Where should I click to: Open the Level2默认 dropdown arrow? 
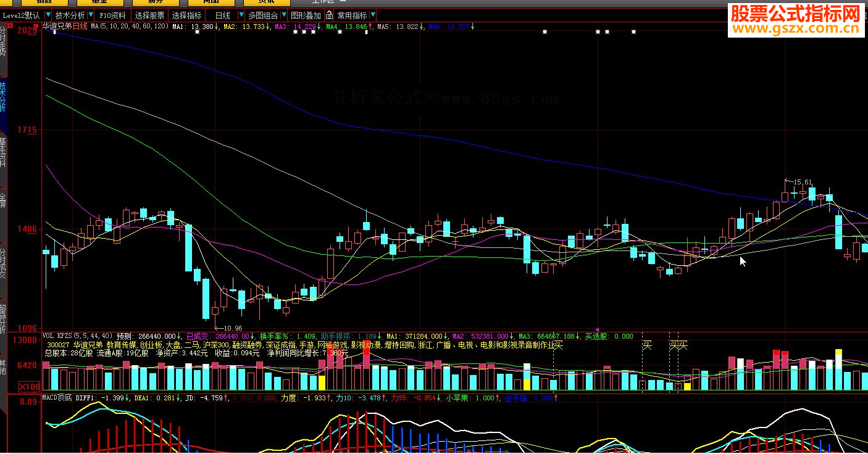click(x=47, y=15)
